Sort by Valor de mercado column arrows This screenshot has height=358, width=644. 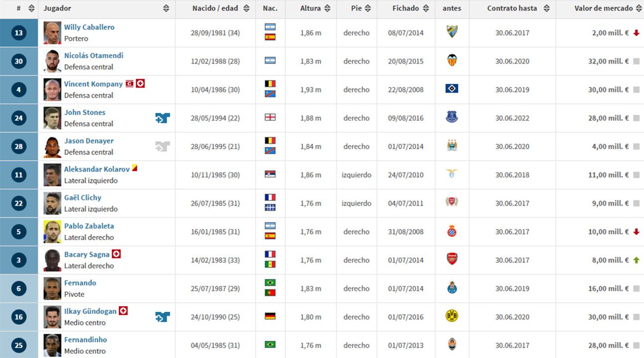[638, 8]
